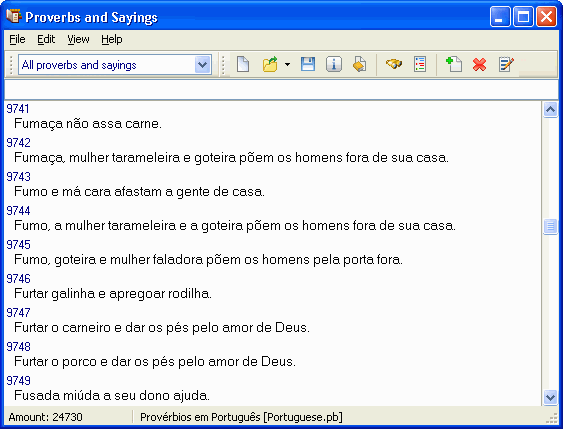Click the scroll down arrow of the list
The width and height of the screenshot is (563, 429).
pos(550,397)
